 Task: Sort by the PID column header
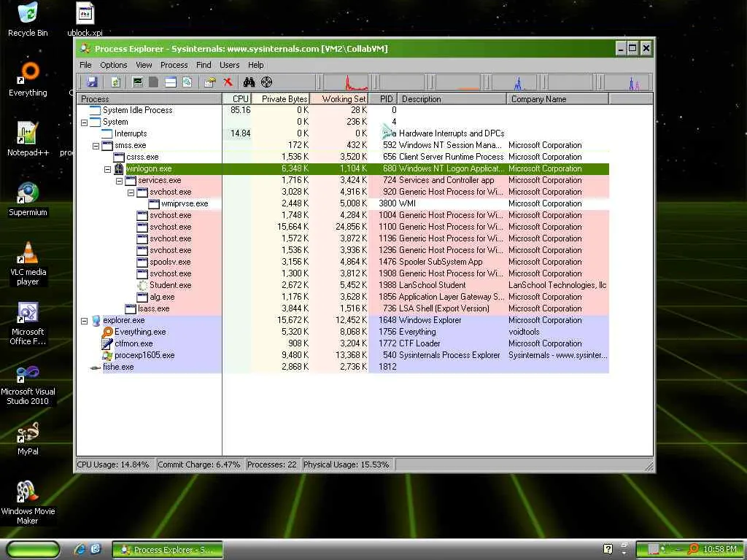pos(382,99)
